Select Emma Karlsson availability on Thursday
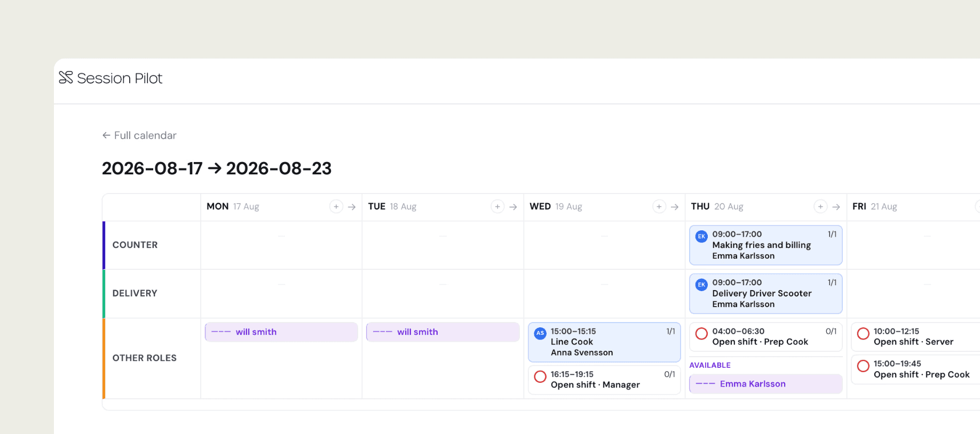 [x=766, y=384]
